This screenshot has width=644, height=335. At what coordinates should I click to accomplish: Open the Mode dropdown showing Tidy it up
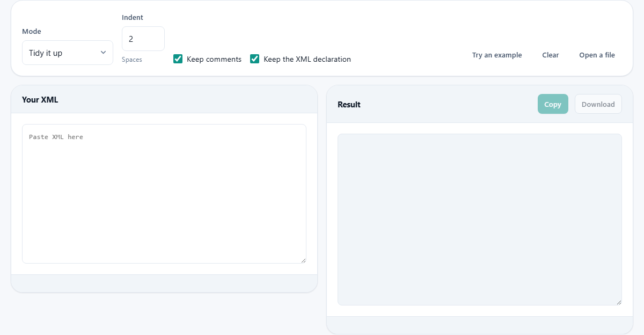(68, 53)
